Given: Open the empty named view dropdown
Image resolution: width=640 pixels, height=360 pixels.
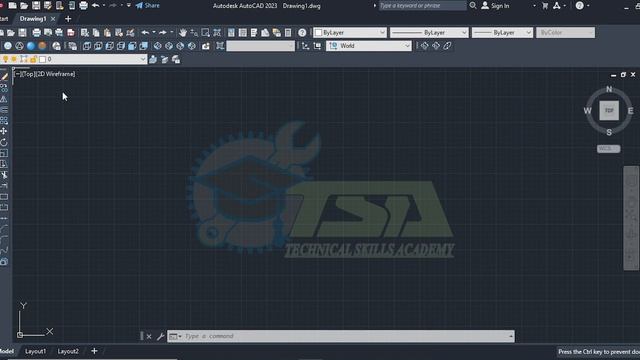Looking at the screenshot, I should point(260,46).
